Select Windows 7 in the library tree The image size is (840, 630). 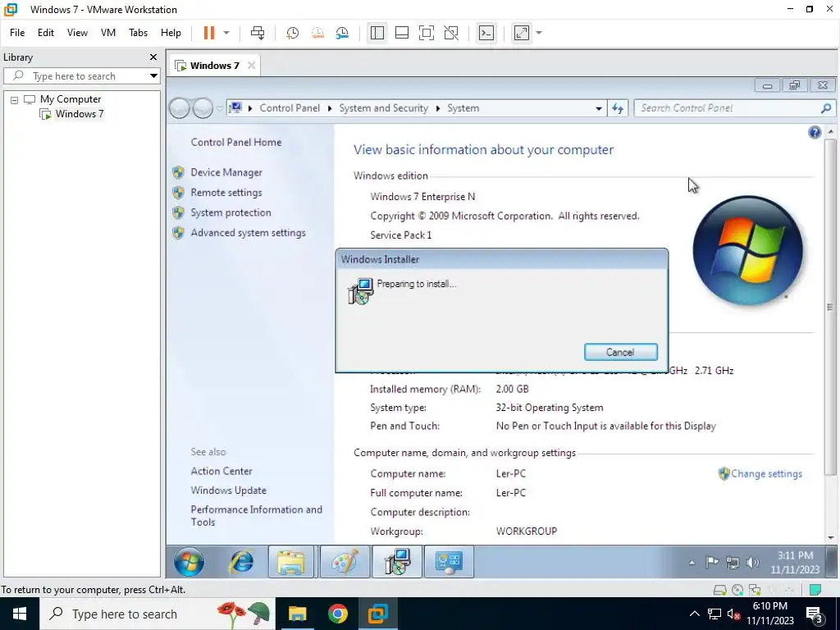coord(80,113)
